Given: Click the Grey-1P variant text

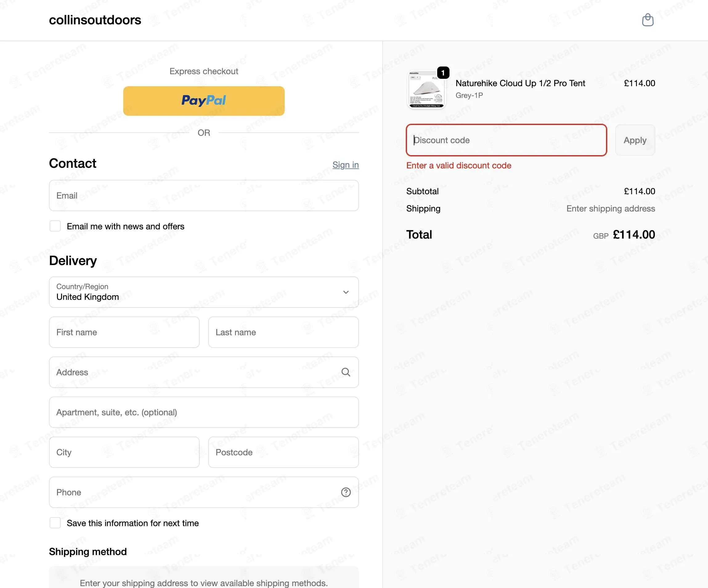Looking at the screenshot, I should point(469,95).
